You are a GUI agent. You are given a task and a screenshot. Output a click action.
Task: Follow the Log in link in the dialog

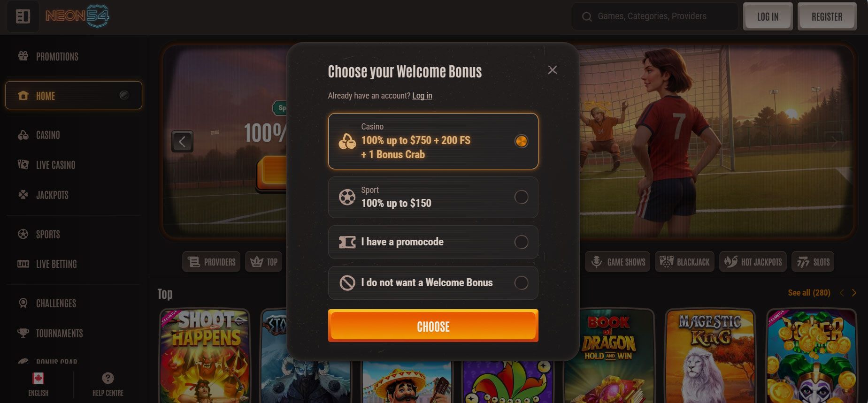click(422, 96)
